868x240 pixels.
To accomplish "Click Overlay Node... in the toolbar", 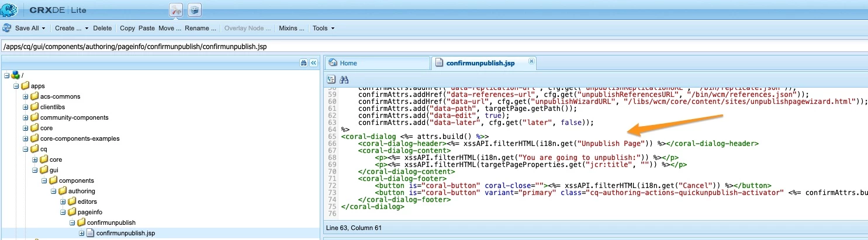I will 248,28.
